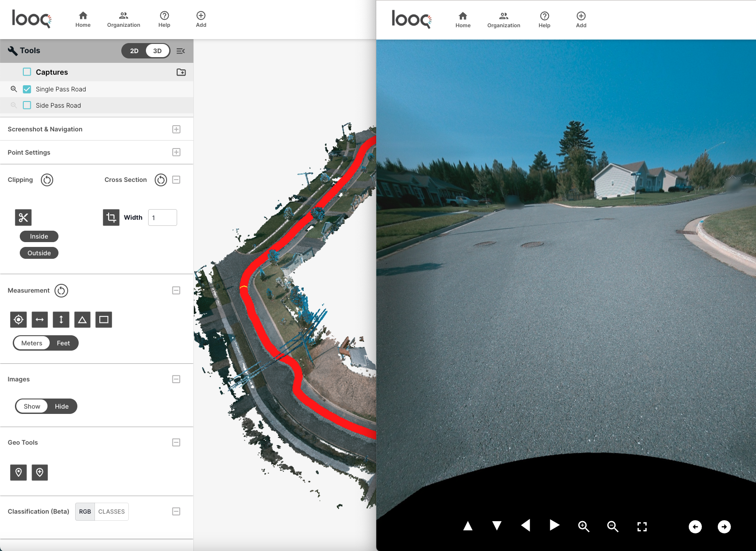This screenshot has height=551, width=756.
Task: Select the triangle angle measurement tool
Action: tap(82, 320)
